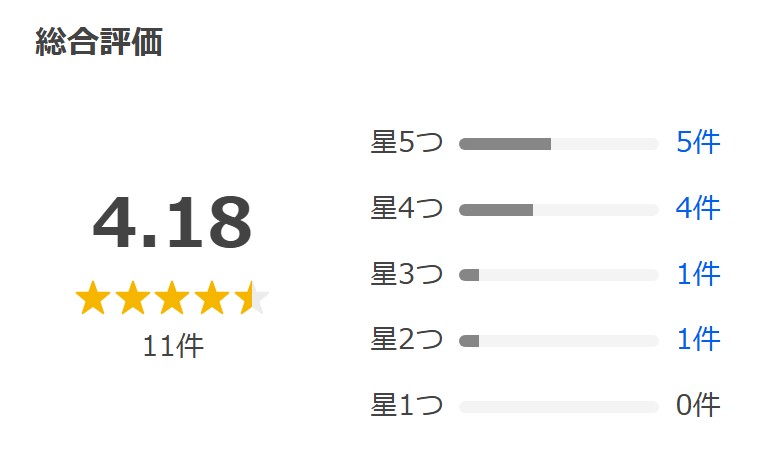Select the 星4つ rating bar
This screenshot has height=450, width=774.
pos(559,210)
